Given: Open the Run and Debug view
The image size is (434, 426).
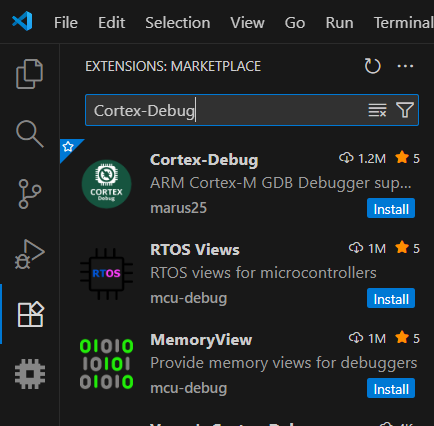Looking at the screenshot, I should (x=30, y=254).
